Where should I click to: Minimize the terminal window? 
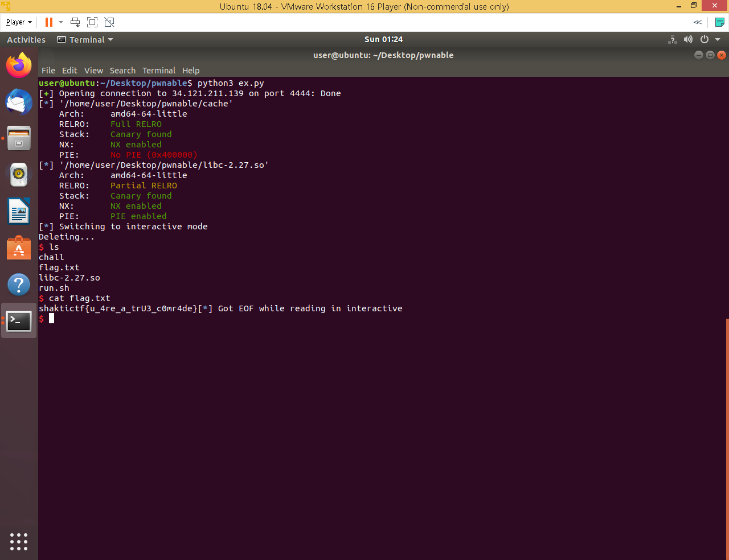(x=699, y=55)
